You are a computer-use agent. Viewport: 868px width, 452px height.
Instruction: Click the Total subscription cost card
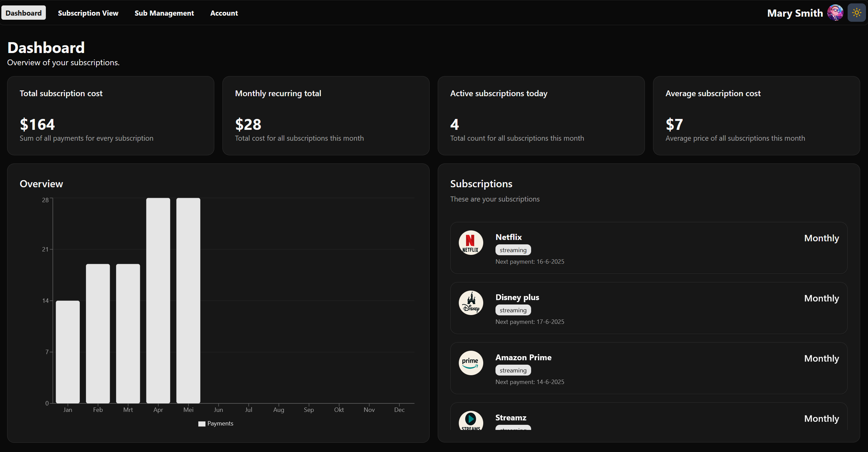[110, 116]
